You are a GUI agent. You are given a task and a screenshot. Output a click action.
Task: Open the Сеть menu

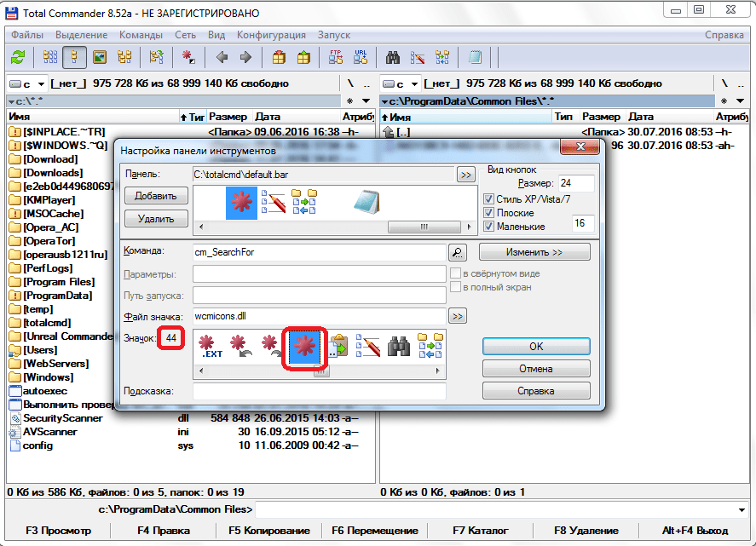coord(185,35)
